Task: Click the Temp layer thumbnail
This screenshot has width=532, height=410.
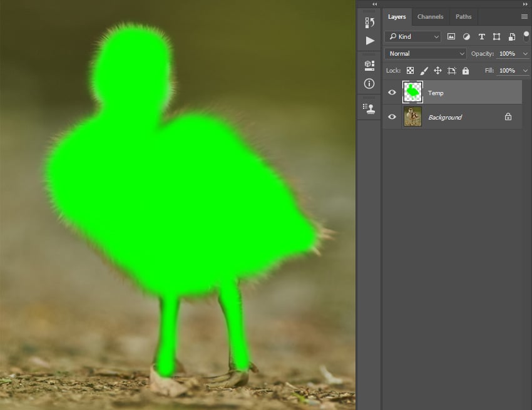Action: pos(413,92)
